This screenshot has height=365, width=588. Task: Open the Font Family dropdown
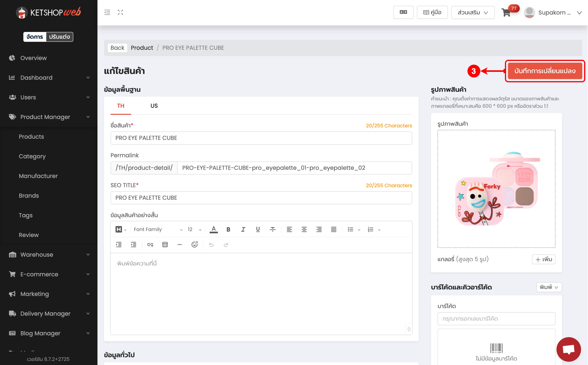[x=158, y=229]
